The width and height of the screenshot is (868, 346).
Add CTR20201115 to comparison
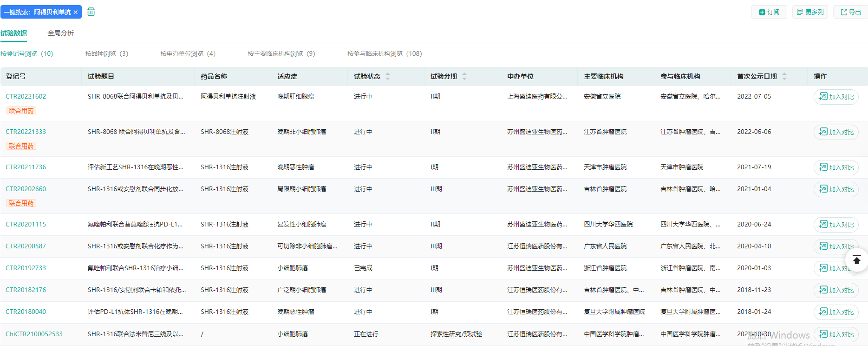(x=836, y=225)
